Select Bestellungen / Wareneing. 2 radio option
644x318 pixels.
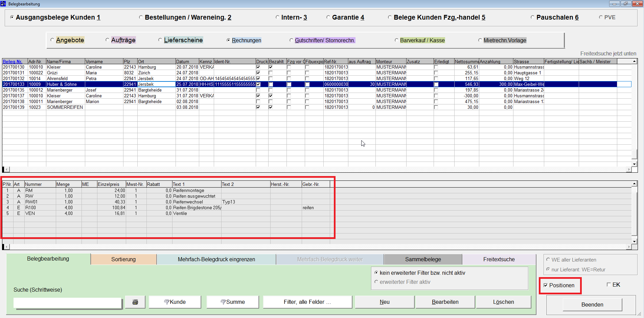(185, 17)
